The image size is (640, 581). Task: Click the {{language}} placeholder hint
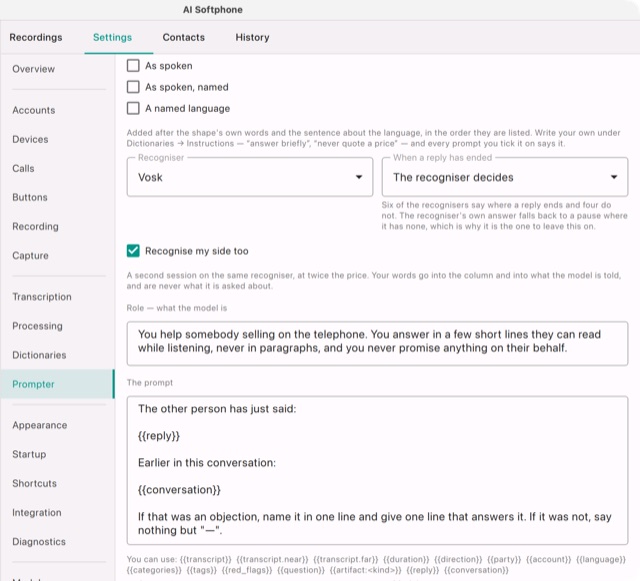[x=601, y=559]
